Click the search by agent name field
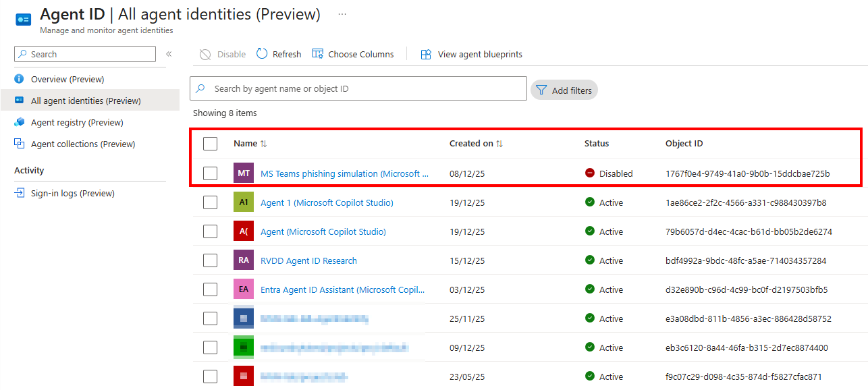 (x=364, y=88)
